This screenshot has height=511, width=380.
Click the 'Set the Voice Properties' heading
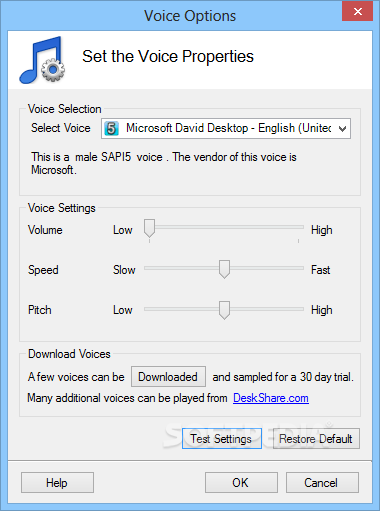168,56
